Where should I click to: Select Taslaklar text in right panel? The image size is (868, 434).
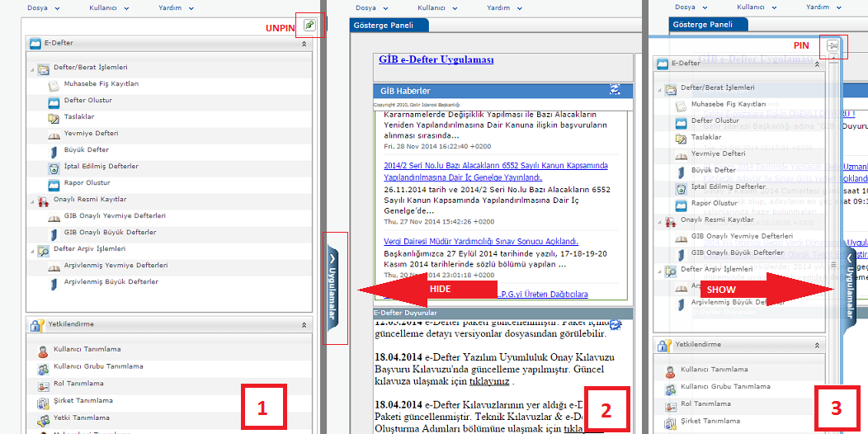tap(705, 136)
